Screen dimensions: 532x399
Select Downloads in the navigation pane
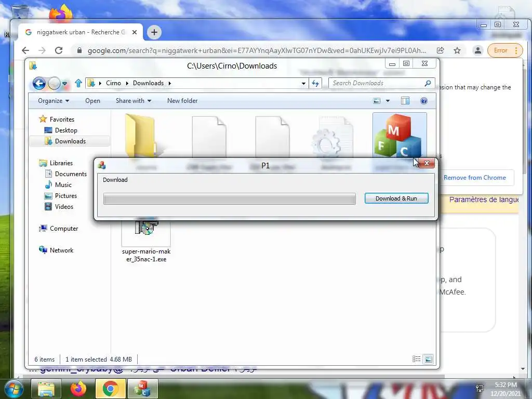click(70, 141)
